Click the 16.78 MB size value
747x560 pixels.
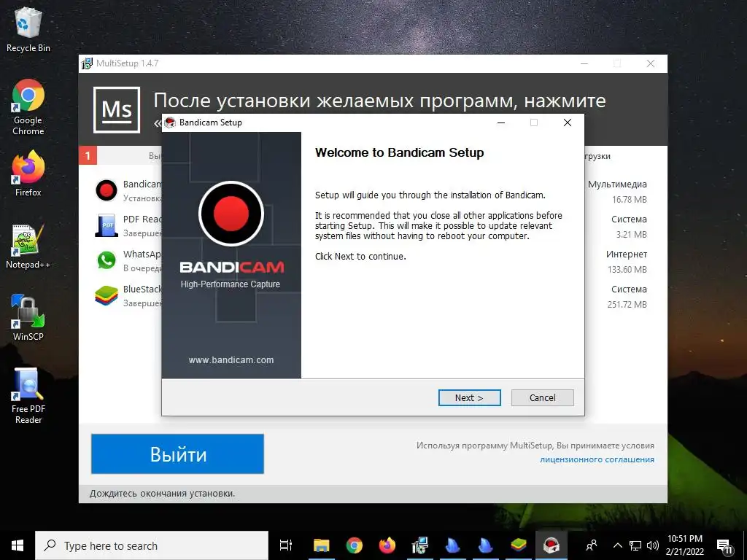630,200
